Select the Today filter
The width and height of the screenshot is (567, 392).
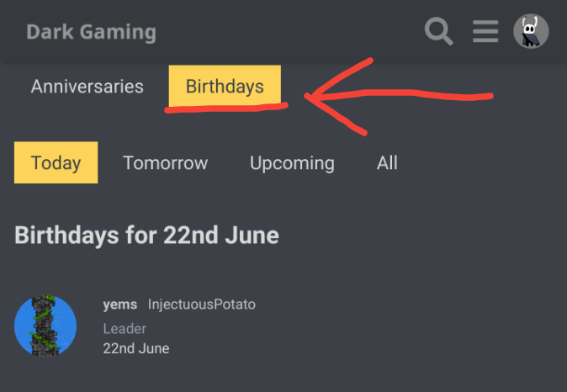[56, 162]
